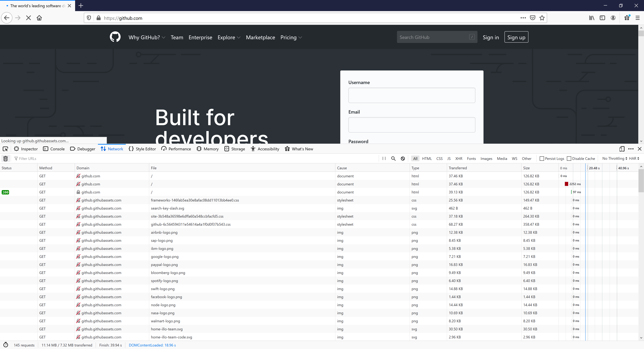Pause recording network log
This screenshot has height=349, width=644.
[x=384, y=159]
